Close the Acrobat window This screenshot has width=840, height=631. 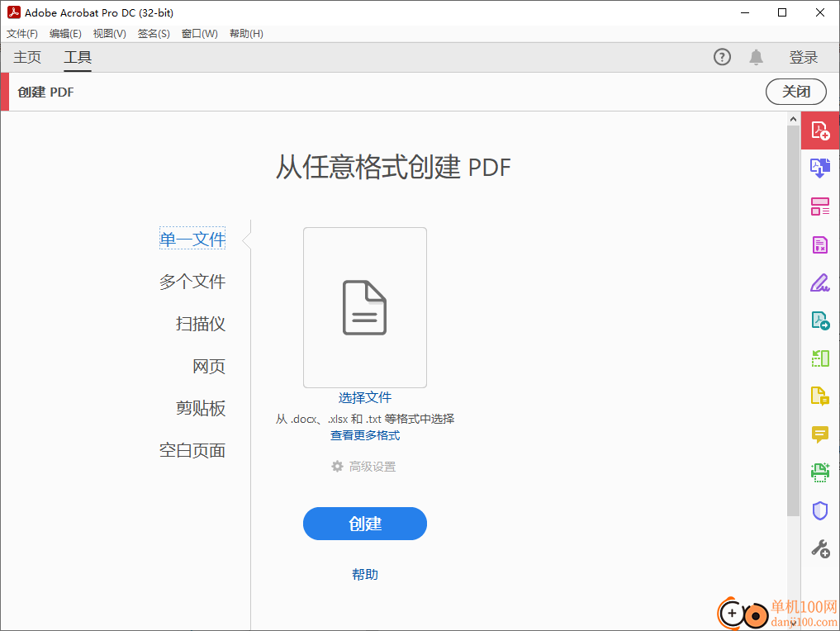pos(819,12)
